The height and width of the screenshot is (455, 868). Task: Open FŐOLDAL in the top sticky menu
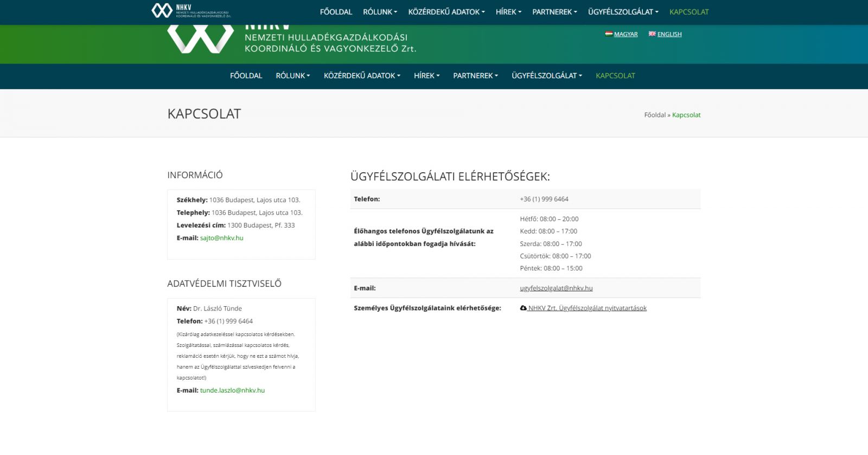(x=336, y=12)
